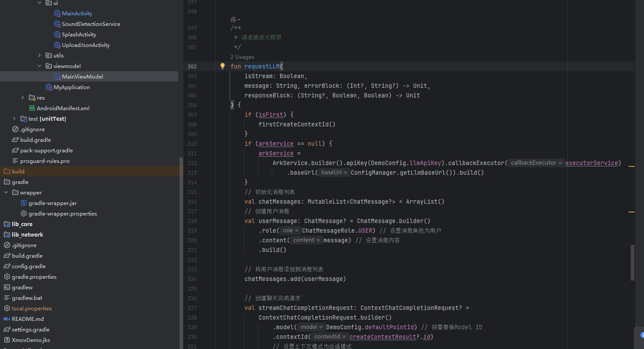Click the README.md markdown icon
644x349 pixels.
pyautogui.click(x=7, y=319)
